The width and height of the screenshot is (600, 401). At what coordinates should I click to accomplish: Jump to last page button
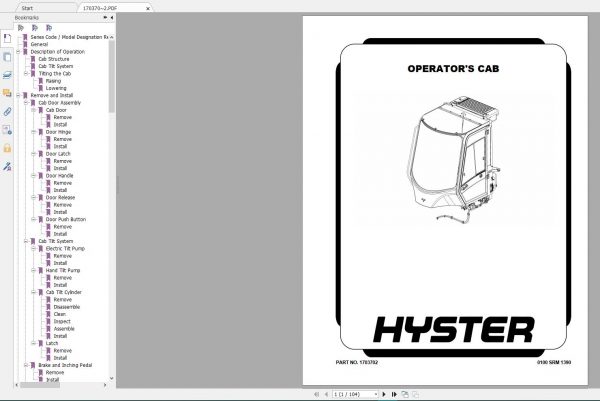[394, 394]
